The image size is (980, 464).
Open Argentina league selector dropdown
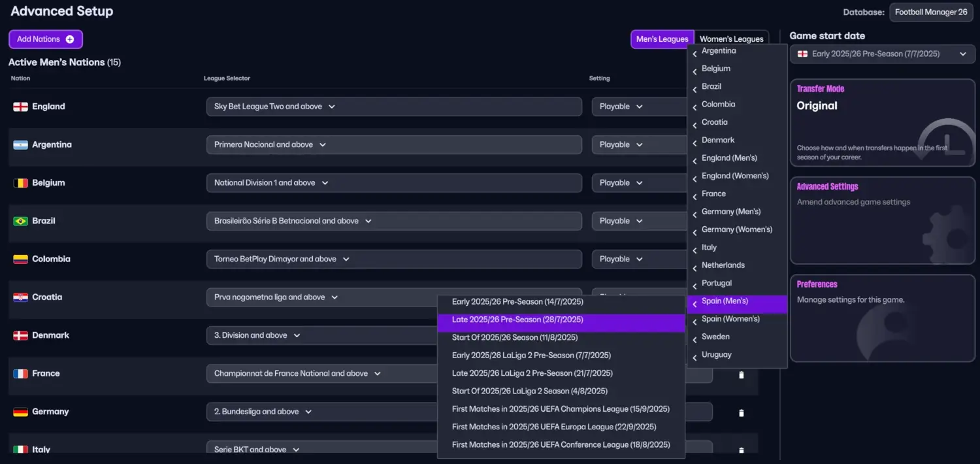tap(394, 144)
